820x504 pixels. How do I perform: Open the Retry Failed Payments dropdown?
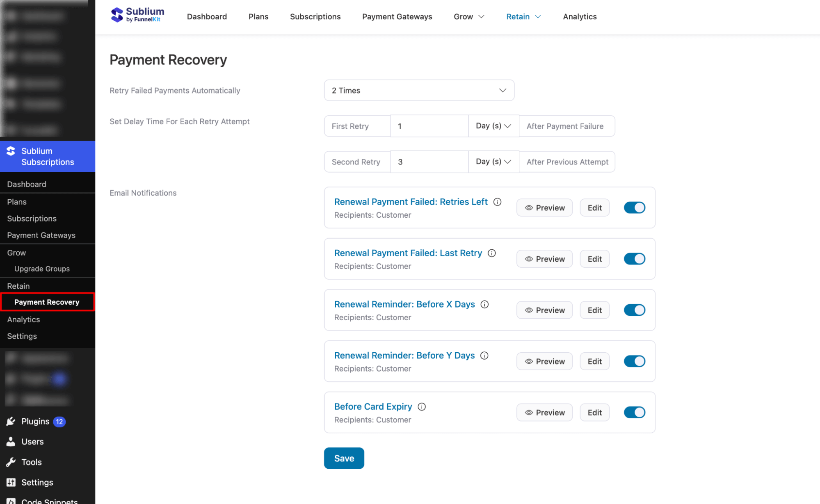(419, 90)
